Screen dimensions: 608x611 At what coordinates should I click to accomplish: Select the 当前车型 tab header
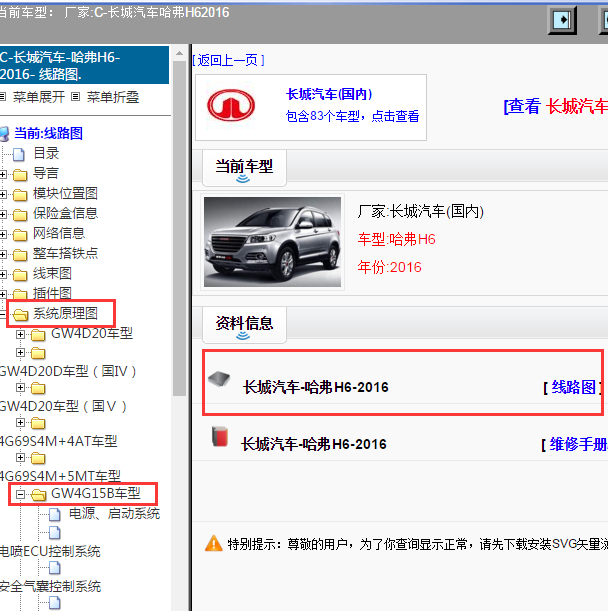(x=244, y=168)
